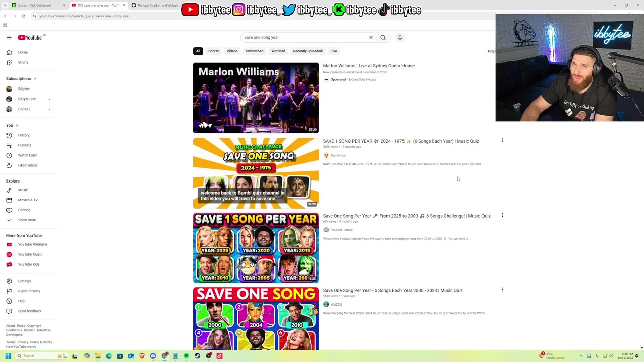Clear the search box with X
Screen dimensions: 644x362
point(371,37)
